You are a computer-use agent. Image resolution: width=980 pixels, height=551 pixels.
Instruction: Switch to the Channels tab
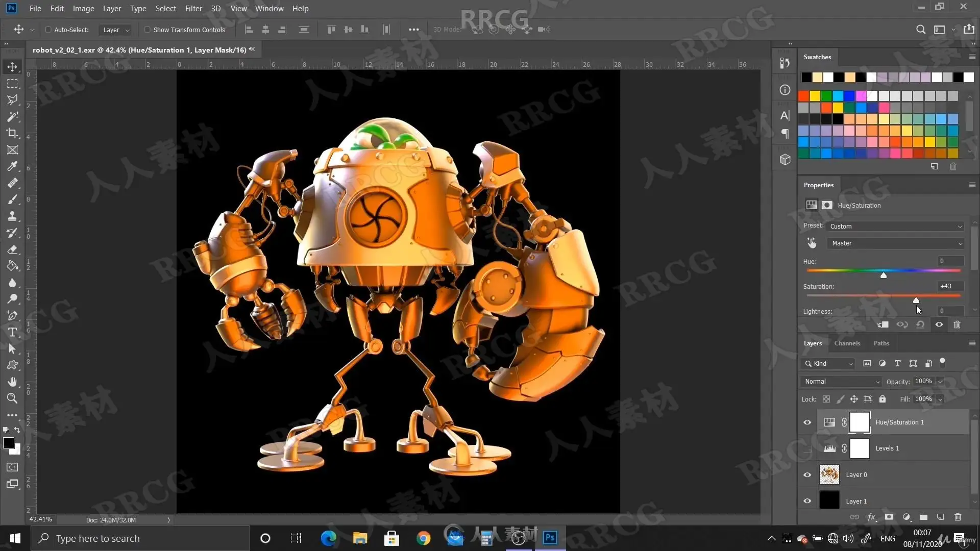[847, 343]
